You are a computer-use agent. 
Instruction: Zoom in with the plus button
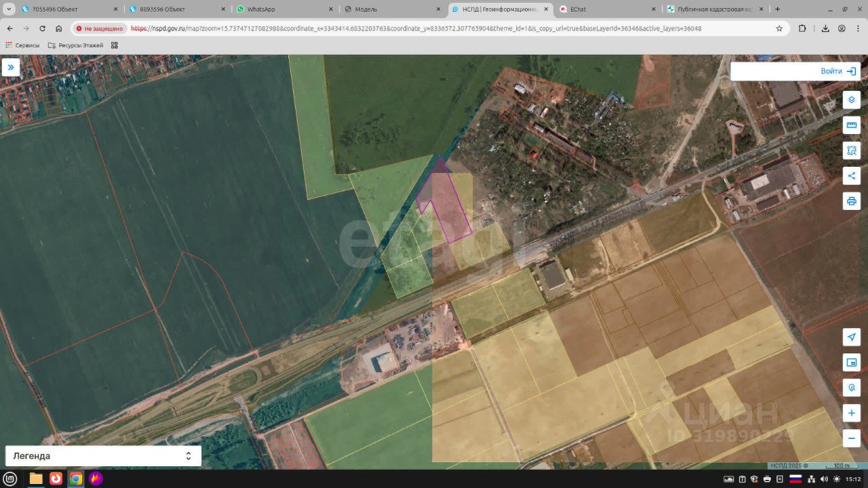(851, 413)
